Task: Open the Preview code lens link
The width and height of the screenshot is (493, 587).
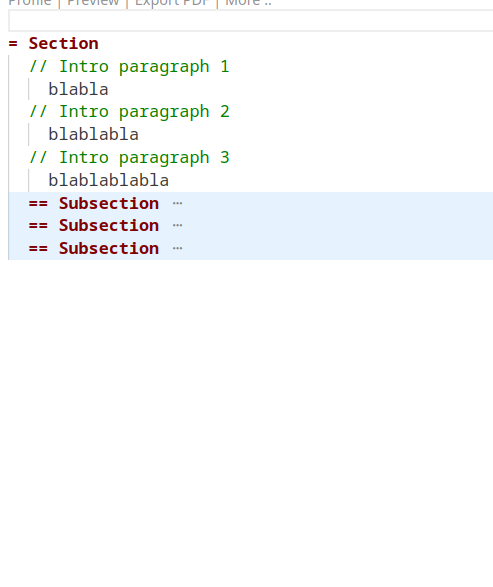Action: click(93, 3)
